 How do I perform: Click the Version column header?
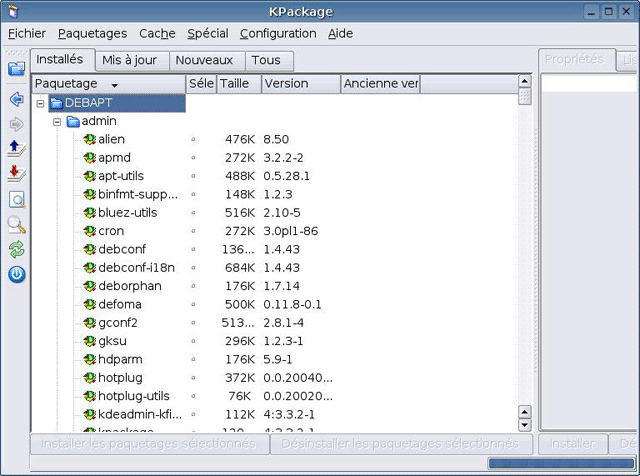(301, 84)
